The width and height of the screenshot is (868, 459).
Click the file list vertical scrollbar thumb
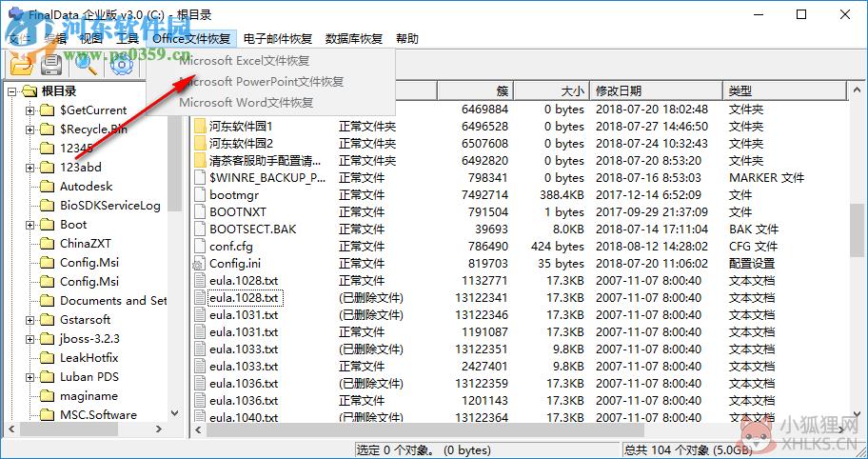click(857, 229)
